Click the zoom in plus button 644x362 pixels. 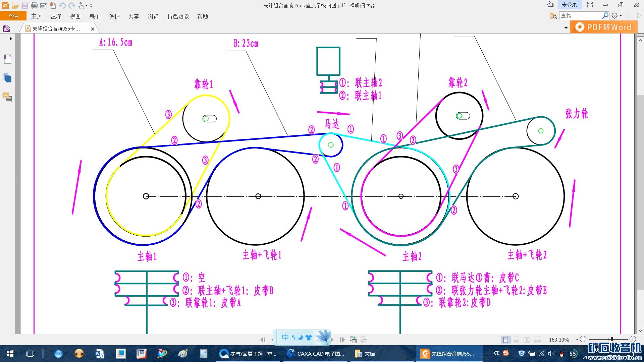(x=633, y=339)
